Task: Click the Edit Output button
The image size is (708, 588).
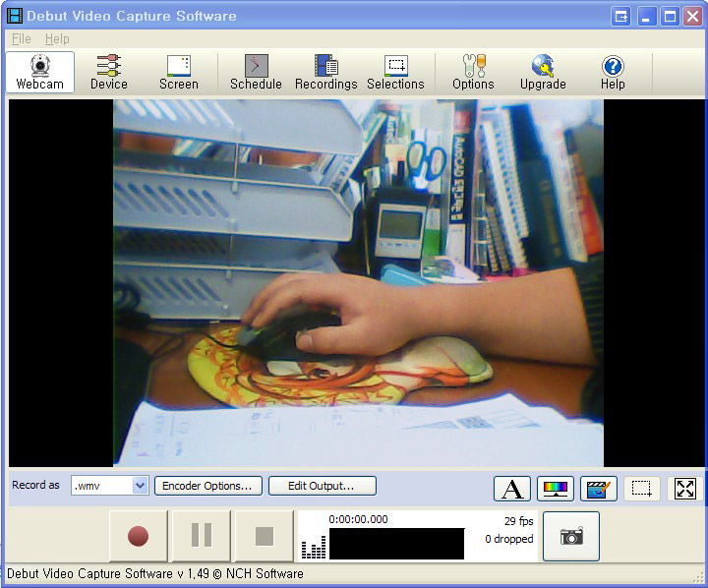Action: (x=323, y=486)
